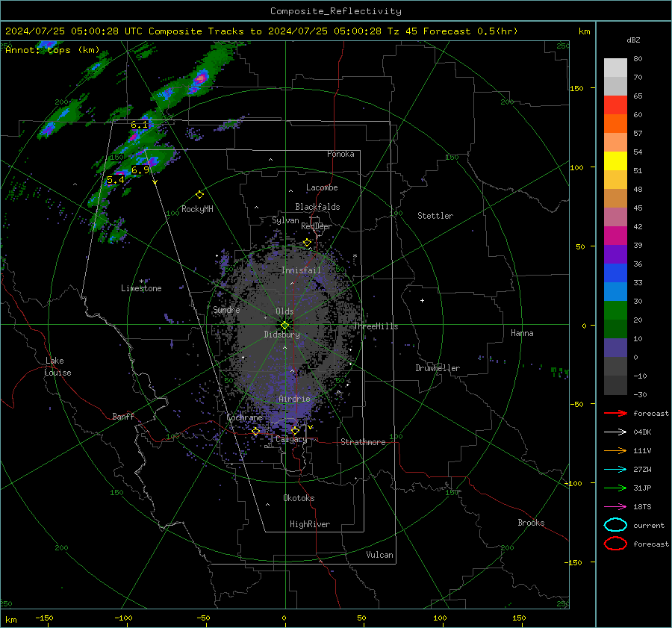Click the red forecast ellipse legend icon
This screenshot has height=628, width=672.
(x=615, y=544)
